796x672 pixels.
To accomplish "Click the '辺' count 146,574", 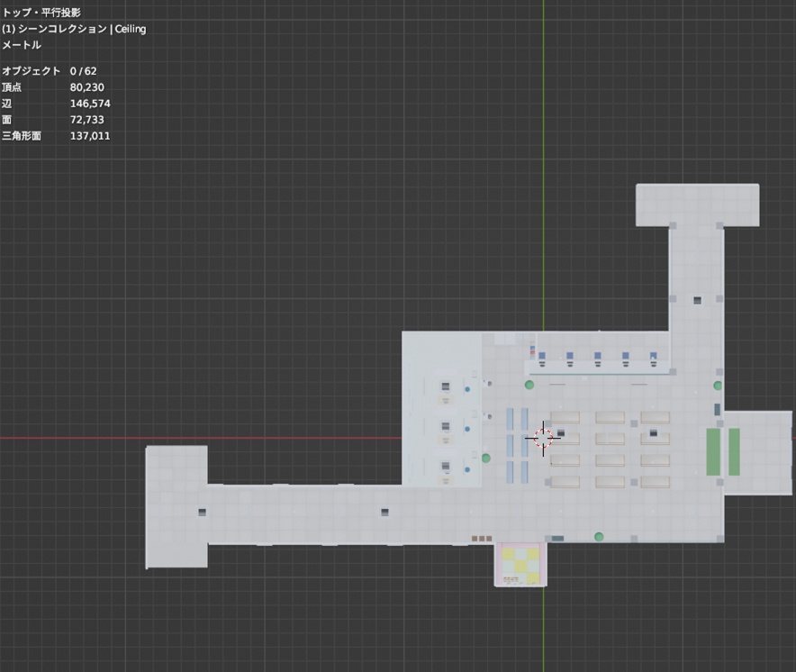I will pyautogui.click(x=56, y=104).
